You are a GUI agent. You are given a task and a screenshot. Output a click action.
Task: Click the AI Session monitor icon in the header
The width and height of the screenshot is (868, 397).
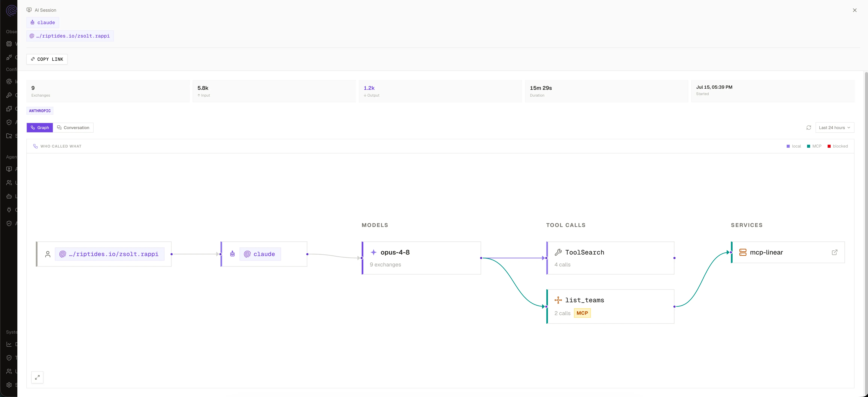tap(29, 10)
